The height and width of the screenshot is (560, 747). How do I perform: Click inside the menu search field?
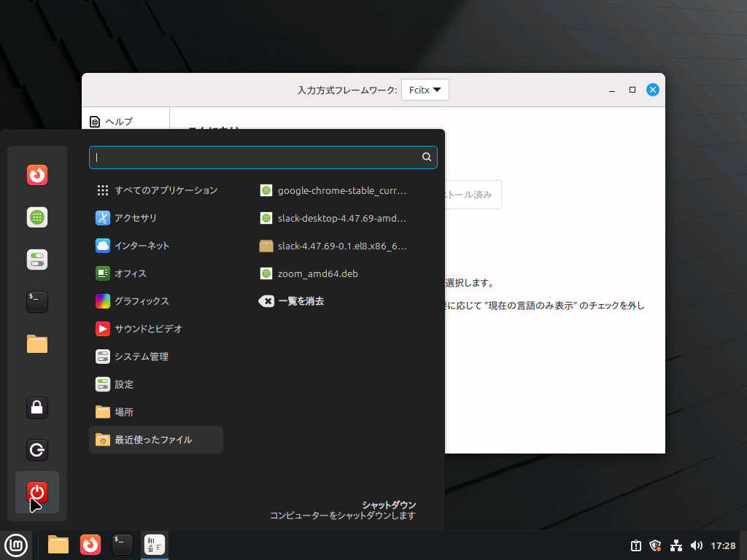pos(263,157)
